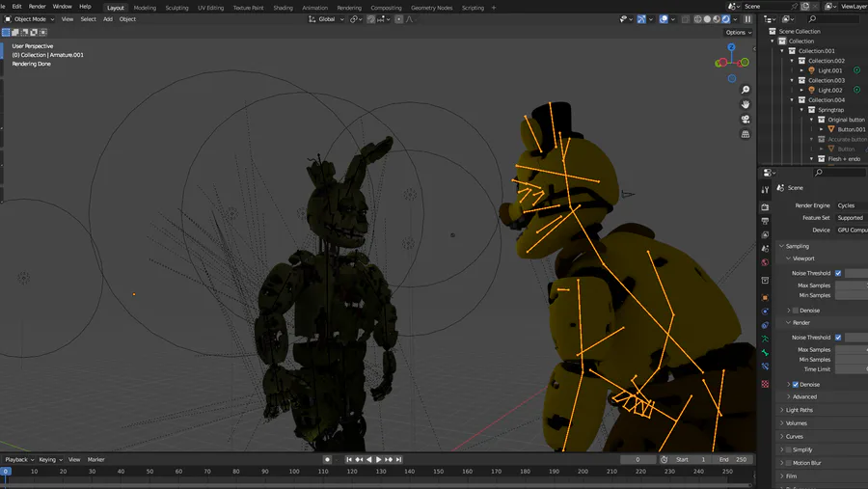Pause the viewport render preview
Viewport: 868px width, 489px height.
747,19
